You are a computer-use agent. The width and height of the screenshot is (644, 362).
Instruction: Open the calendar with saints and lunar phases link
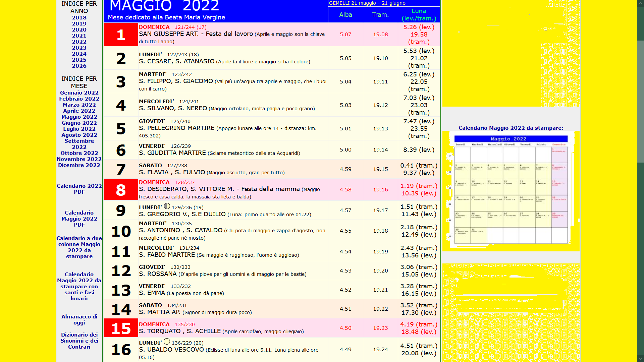point(79,286)
